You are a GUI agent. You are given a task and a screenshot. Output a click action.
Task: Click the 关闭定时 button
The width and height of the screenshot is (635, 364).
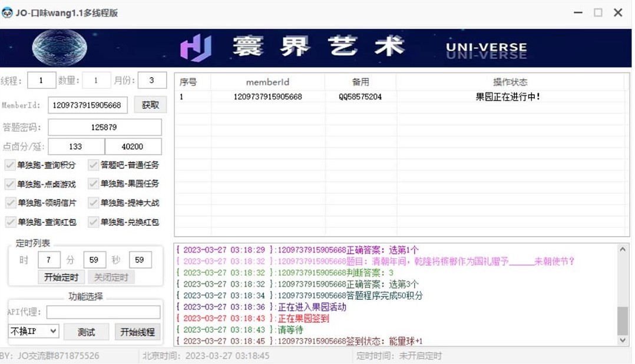tap(111, 277)
